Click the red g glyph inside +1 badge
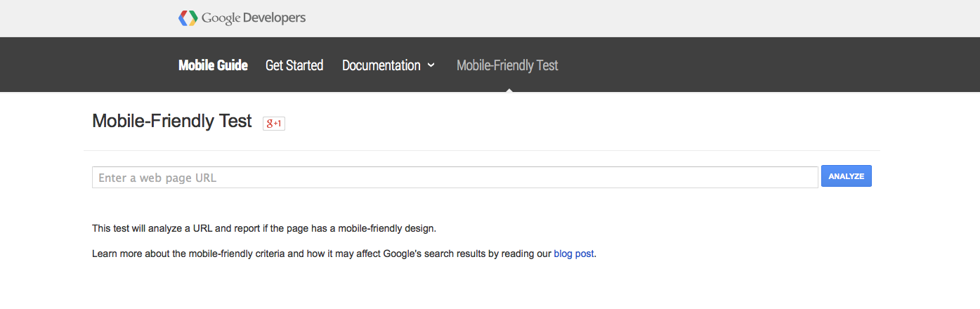The height and width of the screenshot is (309, 980). (x=269, y=124)
